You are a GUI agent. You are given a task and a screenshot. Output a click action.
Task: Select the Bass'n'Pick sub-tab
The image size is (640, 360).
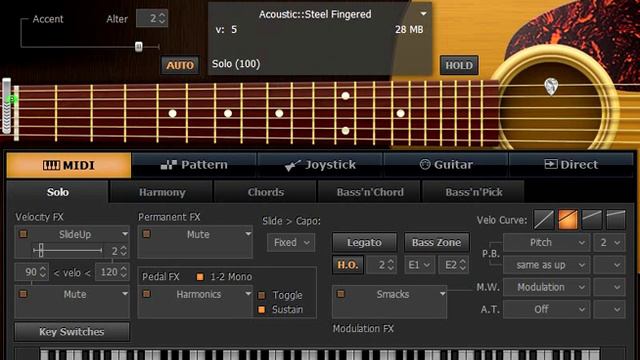click(x=473, y=192)
